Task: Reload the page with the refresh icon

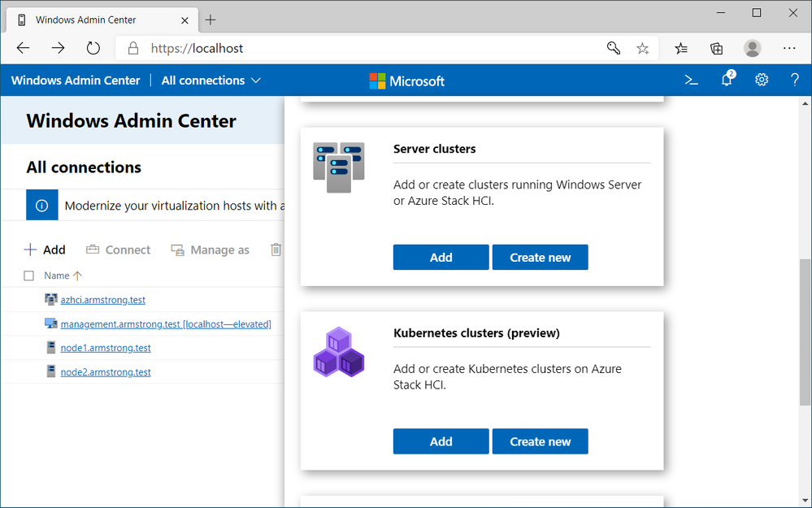Action: point(93,48)
